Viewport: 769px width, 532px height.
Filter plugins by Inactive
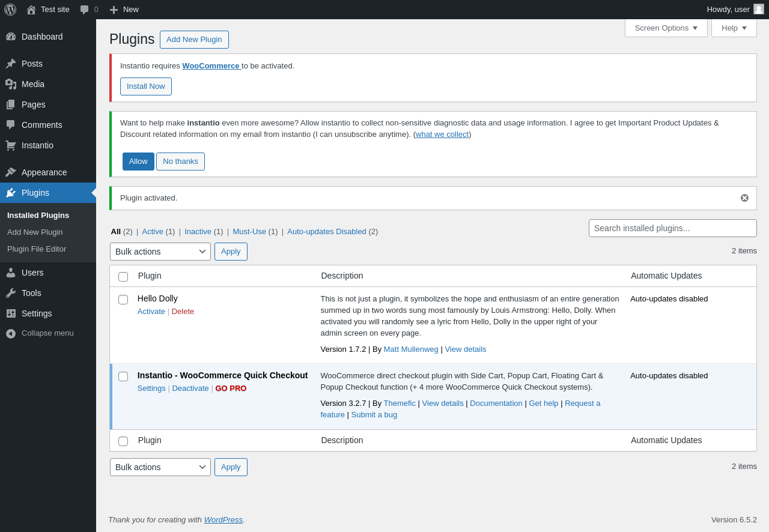tap(198, 232)
